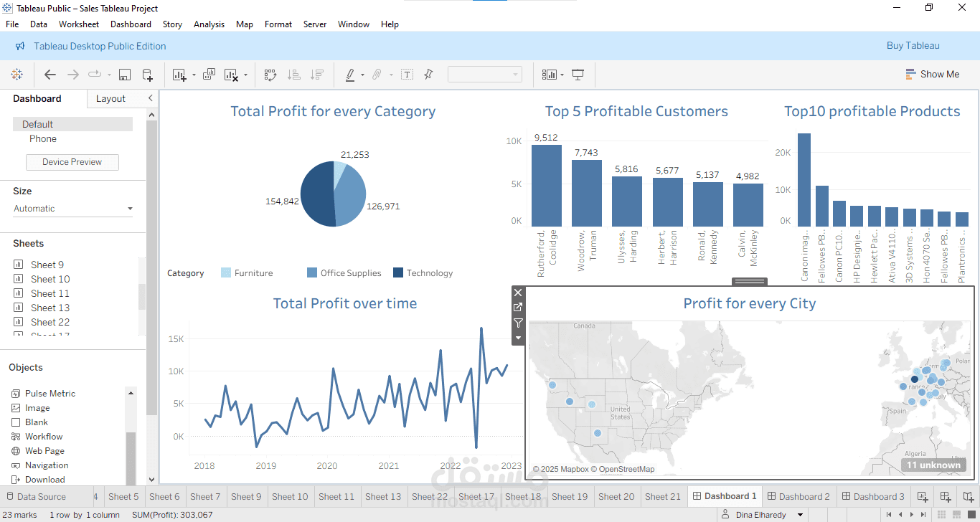
Task: Swap rows and columns
Action: click(x=270, y=75)
